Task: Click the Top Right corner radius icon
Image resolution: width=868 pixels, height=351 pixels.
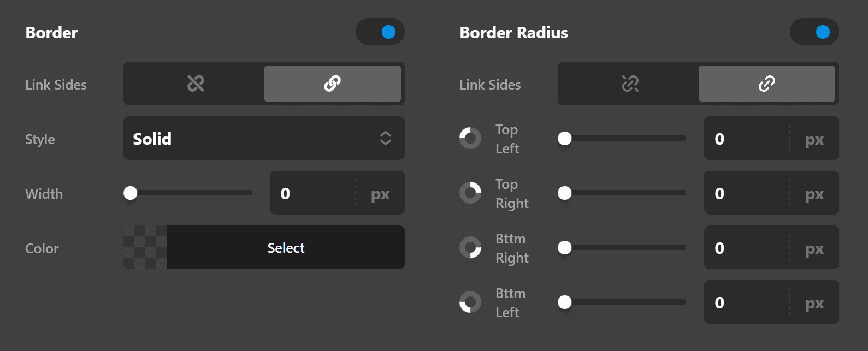Action: [470, 193]
